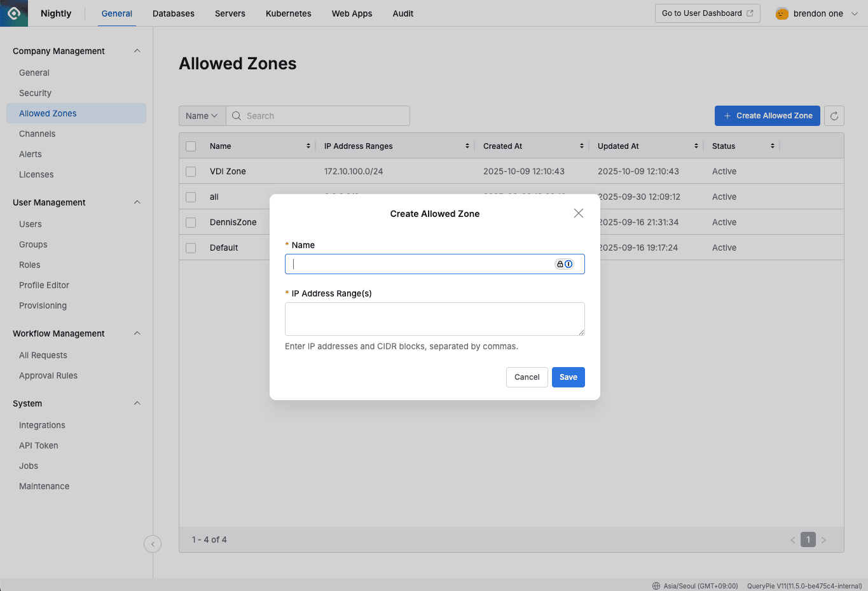Check the checkbox for the Default row
The height and width of the screenshot is (591, 868).
[190, 247]
